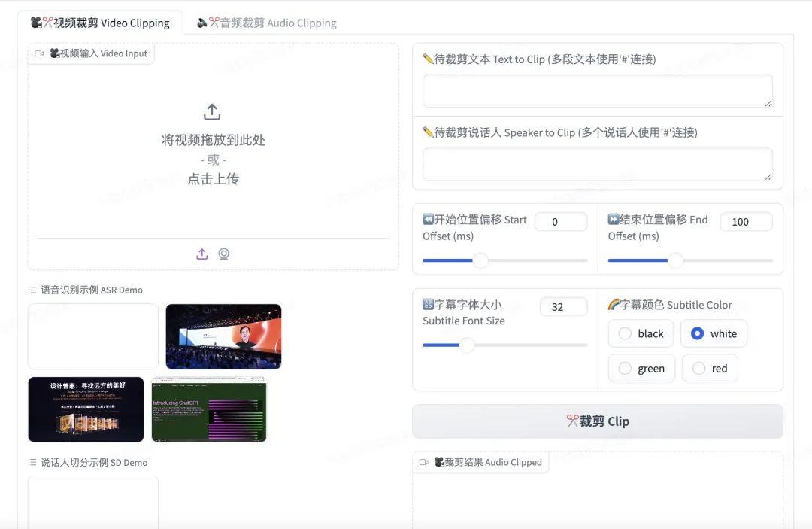Screen dimensions: 812x529
Task: Click the 将视频拖放到此处 drop text
Action: click(x=213, y=140)
